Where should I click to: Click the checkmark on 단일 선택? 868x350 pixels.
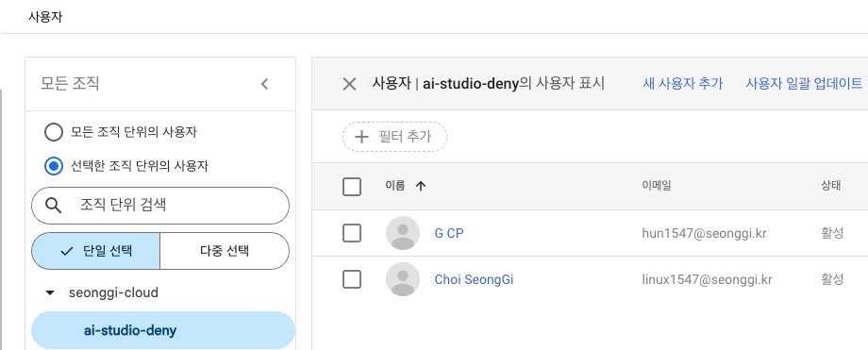pos(66,251)
